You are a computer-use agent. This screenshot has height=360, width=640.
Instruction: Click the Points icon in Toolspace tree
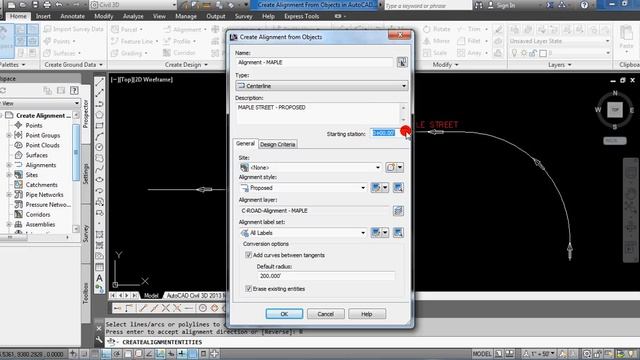[18, 125]
